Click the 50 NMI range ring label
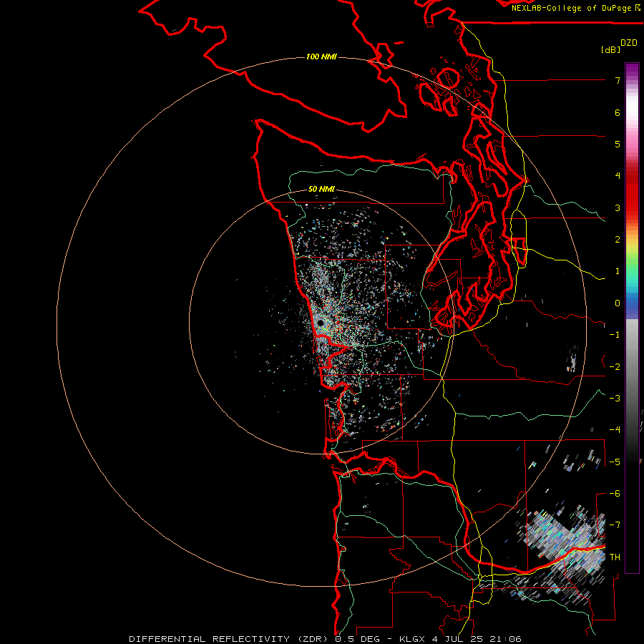This screenshot has height=644, width=644. tap(321, 190)
